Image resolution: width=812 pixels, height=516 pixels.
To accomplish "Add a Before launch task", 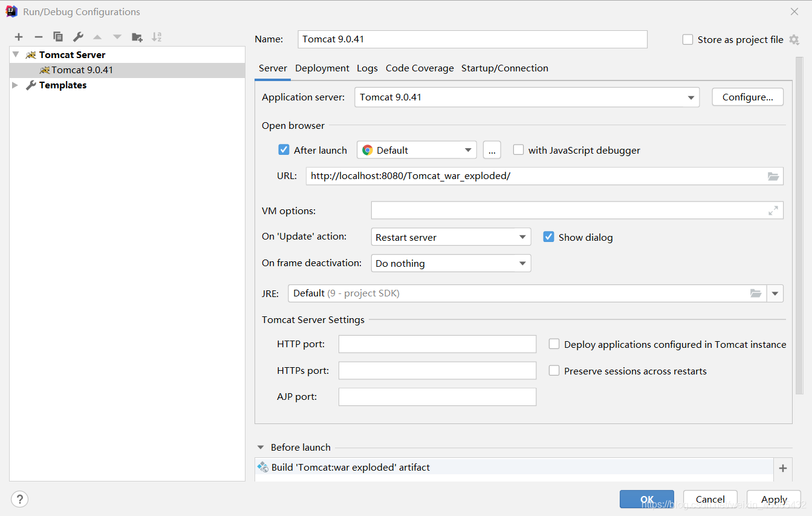I will coord(783,468).
